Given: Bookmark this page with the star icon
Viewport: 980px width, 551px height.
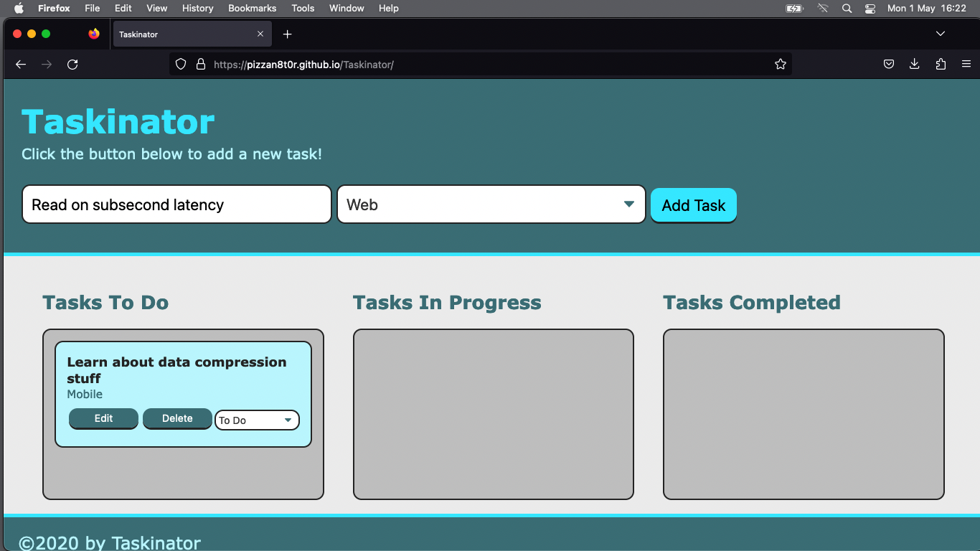Looking at the screenshot, I should (x=780, y=64).
